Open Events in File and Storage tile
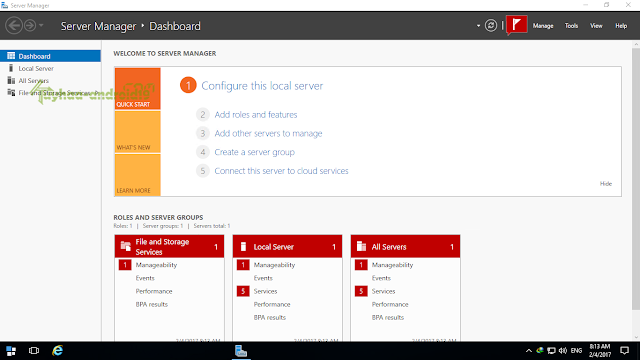Image resolution: width=640 pixels, height=360 pixels. [145, 278]
